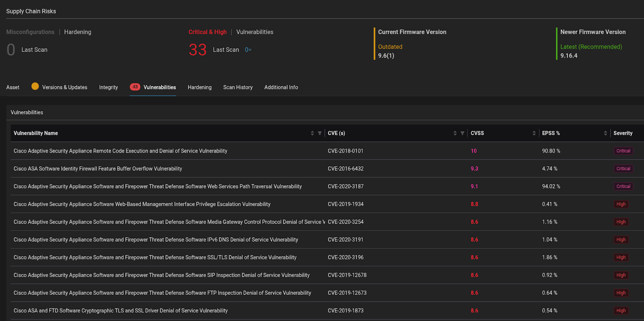Screen dimensions: 644x321
Task: Click High severity tag for CVE-2019-1934
Action: point(621,204)
